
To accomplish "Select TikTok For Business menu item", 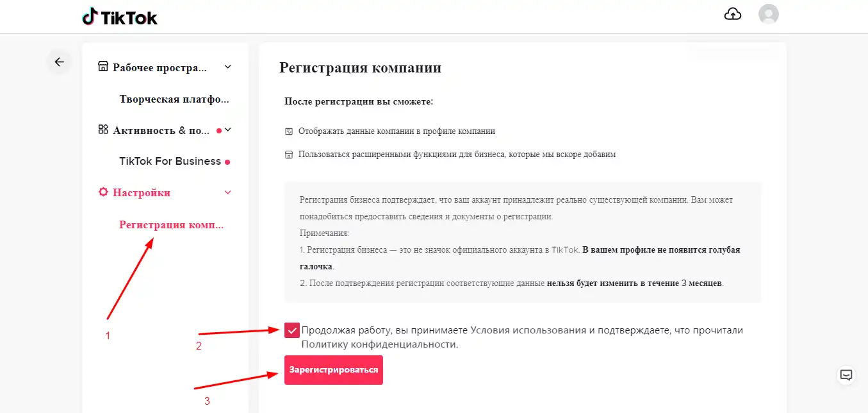I will tap(170, 162).
